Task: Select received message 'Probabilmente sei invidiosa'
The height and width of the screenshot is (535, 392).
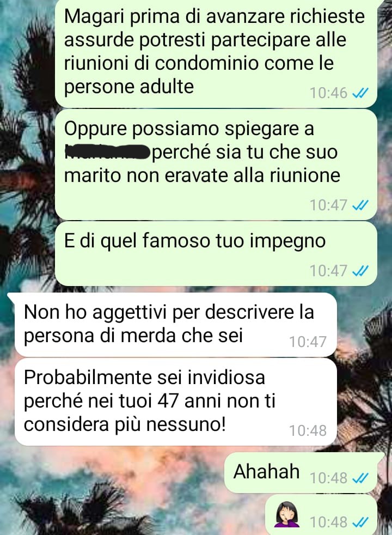Action: click(x=175, y=402)
